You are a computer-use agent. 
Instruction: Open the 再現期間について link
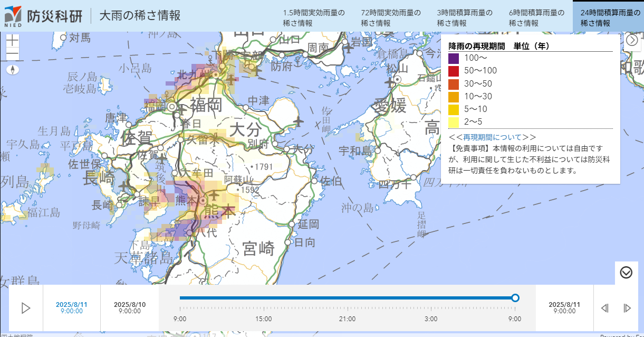tap(492, 137)
